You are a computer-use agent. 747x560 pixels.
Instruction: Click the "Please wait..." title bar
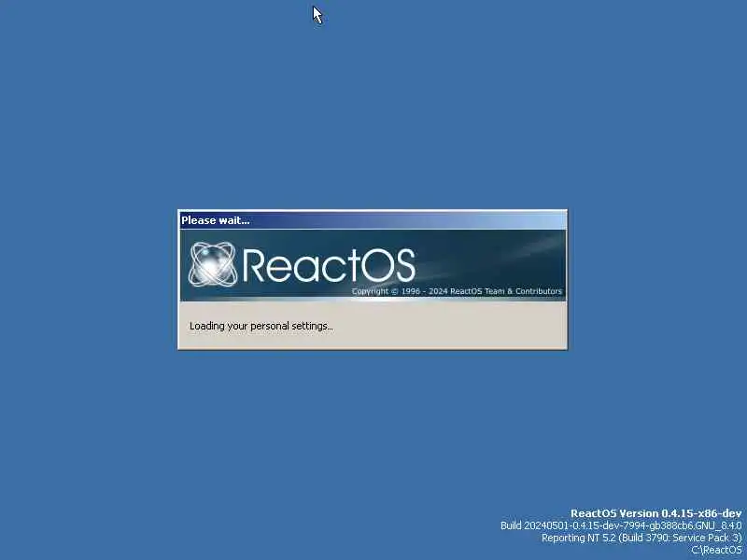(373, 220)
